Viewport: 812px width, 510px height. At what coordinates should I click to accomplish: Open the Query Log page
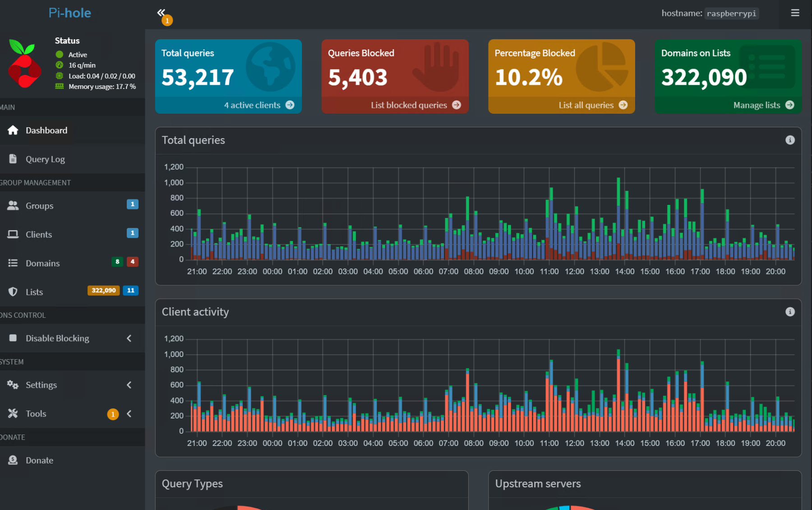(x=45, y=159)
